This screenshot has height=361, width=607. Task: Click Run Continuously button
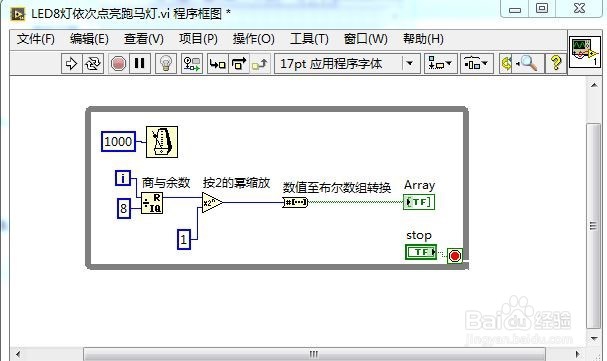(93, 63)
